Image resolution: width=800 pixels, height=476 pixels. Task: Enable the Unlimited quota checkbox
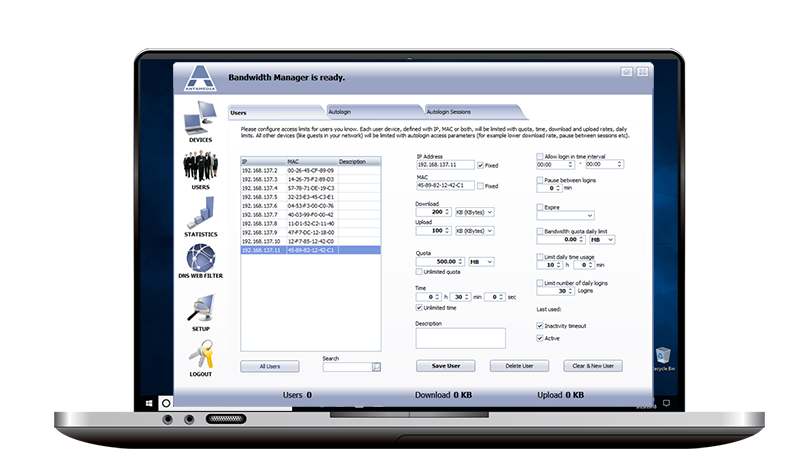point(419,272)
